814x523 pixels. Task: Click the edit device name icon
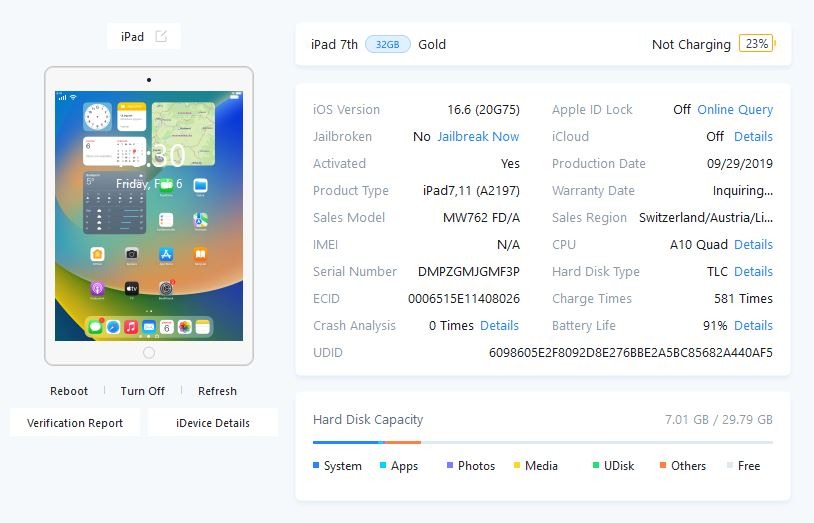point(161,36)
